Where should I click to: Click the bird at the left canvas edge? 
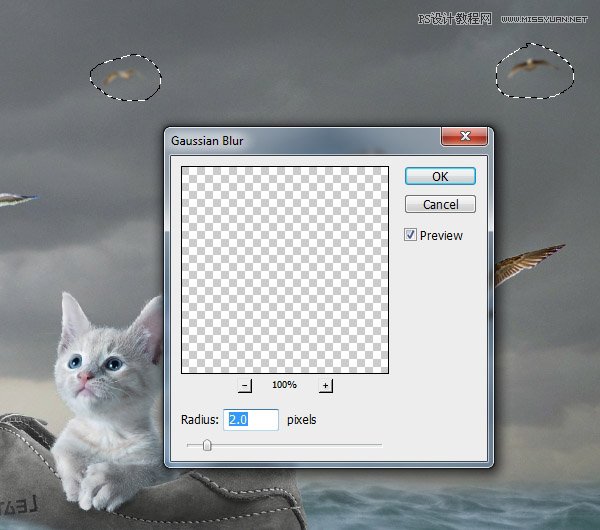point(14,198)
